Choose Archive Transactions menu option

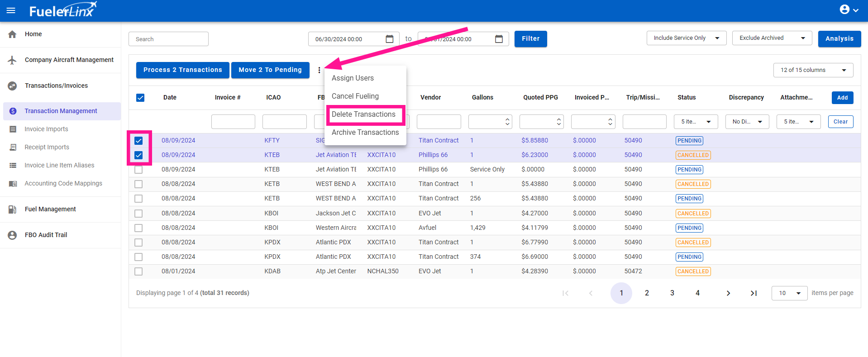pyautogui.click(x=365, y=133)
